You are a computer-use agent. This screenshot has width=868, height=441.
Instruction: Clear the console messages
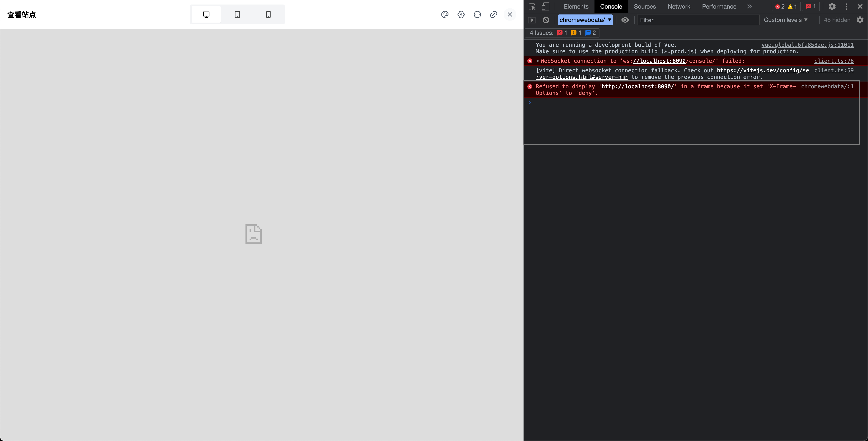(x=546, y=20)
